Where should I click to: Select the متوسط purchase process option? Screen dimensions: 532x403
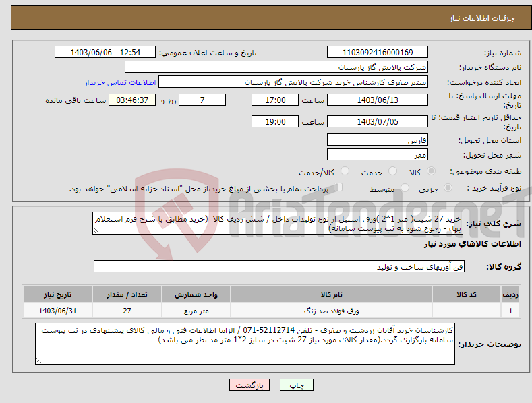tap(405, 188)
